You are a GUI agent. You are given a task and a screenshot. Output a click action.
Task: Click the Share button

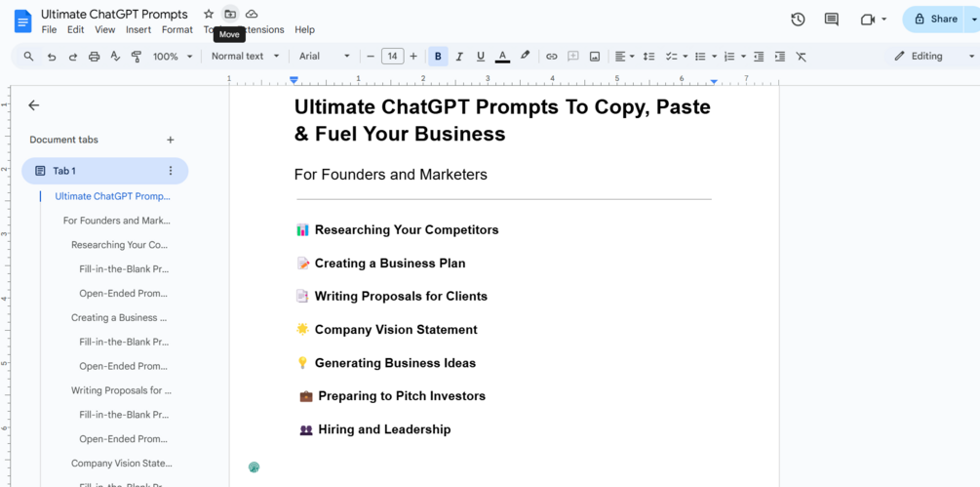point(935,20)
